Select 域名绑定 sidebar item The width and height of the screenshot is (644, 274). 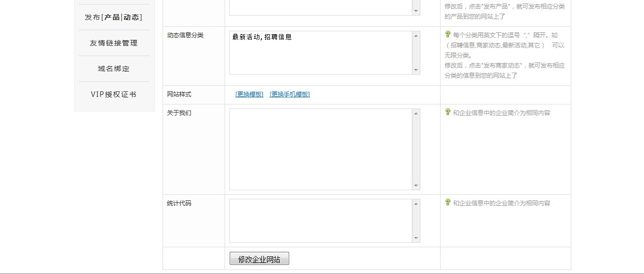point(114,69)
